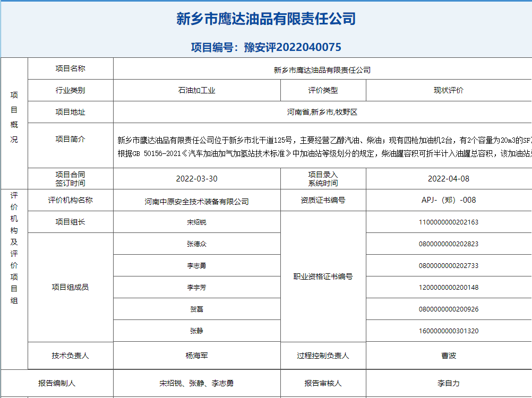Select certificate number 1200000000200148

(449, 287)
